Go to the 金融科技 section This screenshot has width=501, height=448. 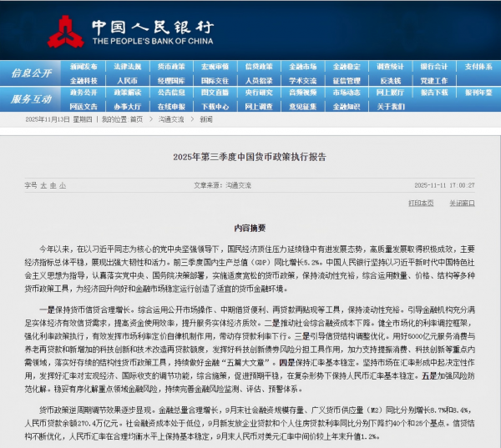pyautogui.click(x=83, y=81)
